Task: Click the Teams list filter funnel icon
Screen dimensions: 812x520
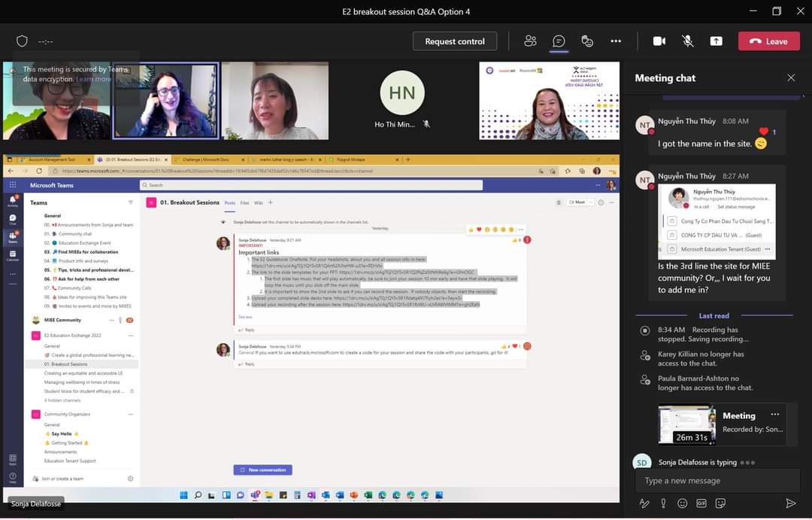Action: pyautogui.click(x=131, y=202)
